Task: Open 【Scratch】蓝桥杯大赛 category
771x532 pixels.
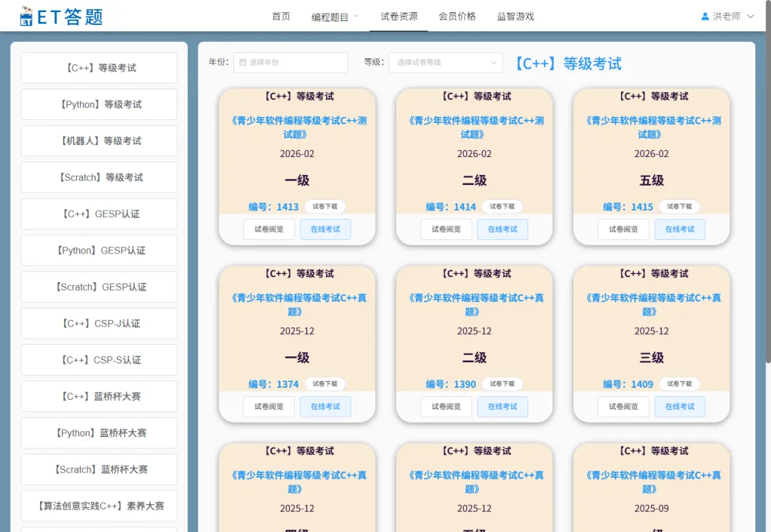Action: tap(99, 469)
